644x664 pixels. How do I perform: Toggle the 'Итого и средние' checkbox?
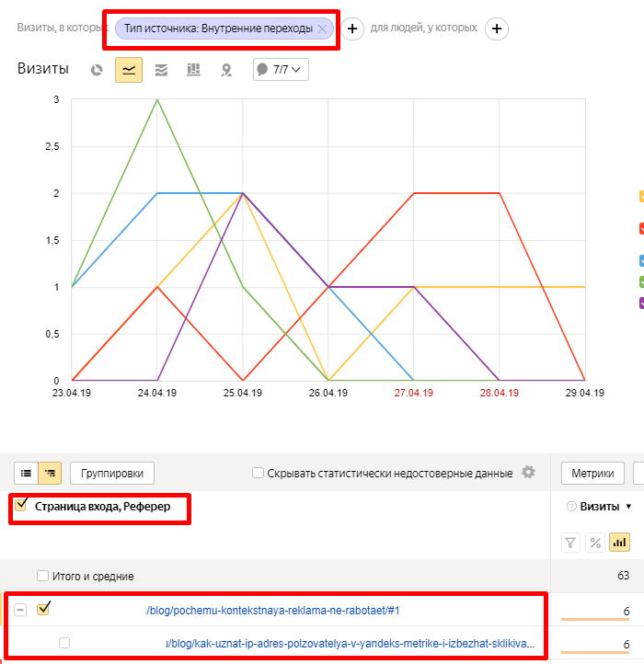coord(42,576)
